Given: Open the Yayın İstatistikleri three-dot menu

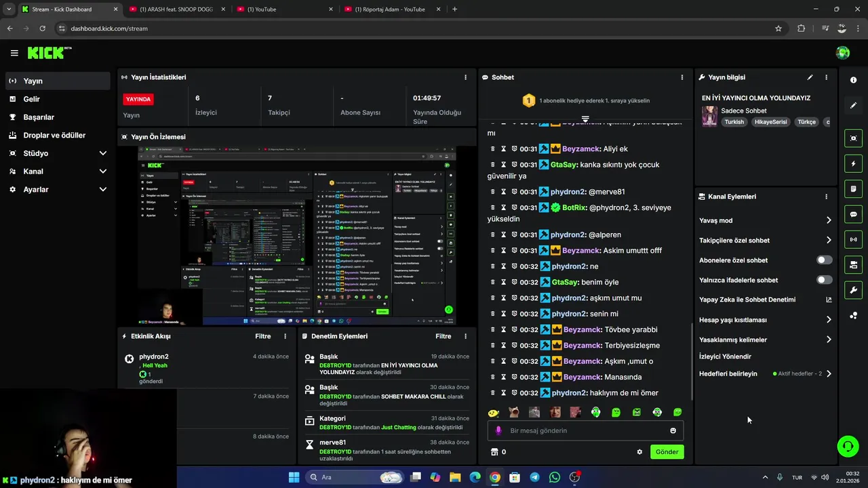Looking at the screenshot, I should tap(465, 77).
